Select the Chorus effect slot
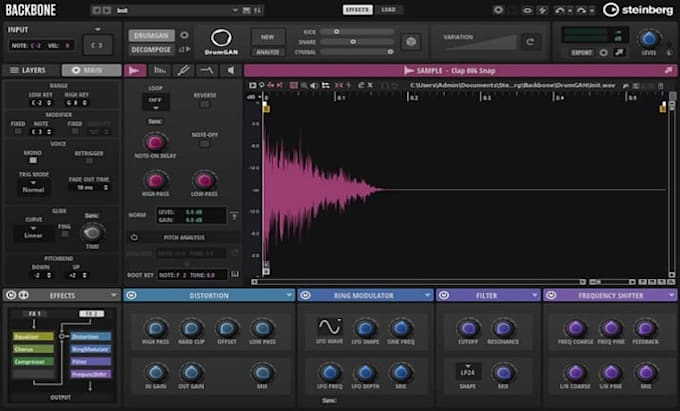Image resolution: width=680 pixels, height=411 pixels. [33, 349]
